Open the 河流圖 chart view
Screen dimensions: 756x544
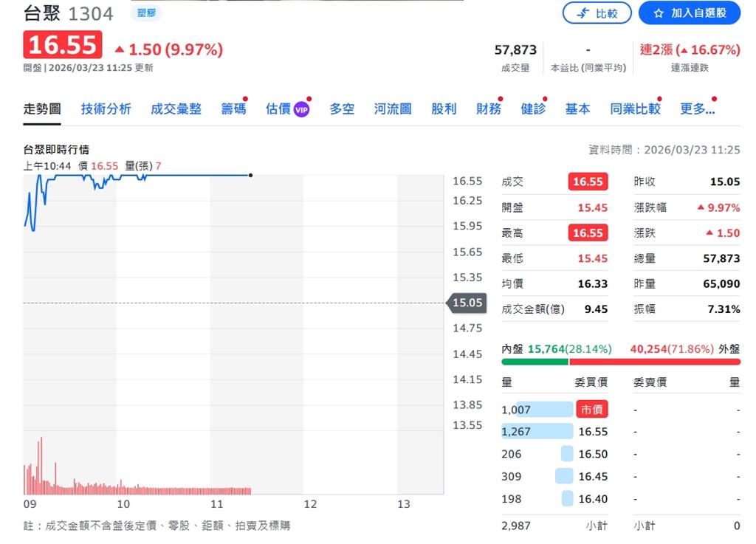point(392,108)
